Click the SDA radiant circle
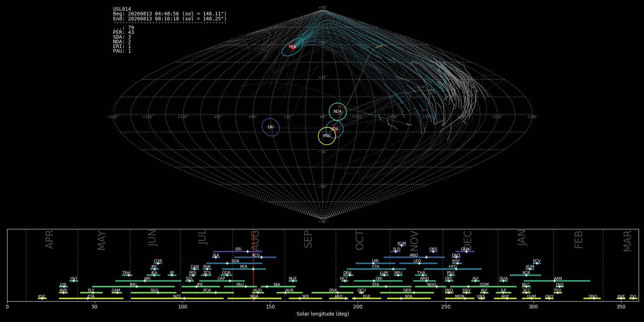The height and width of the screenshot is (322, 644). point(335,129)
